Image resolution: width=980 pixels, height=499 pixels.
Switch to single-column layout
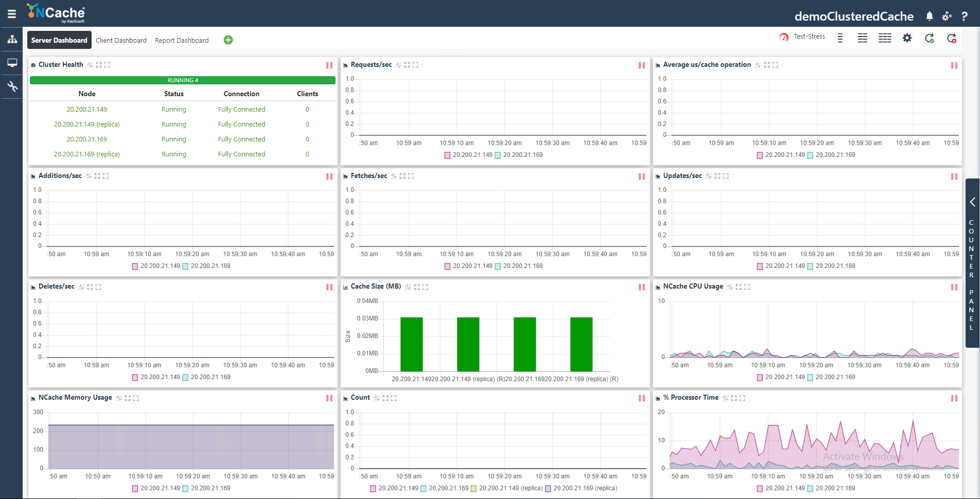pos(840,38)
